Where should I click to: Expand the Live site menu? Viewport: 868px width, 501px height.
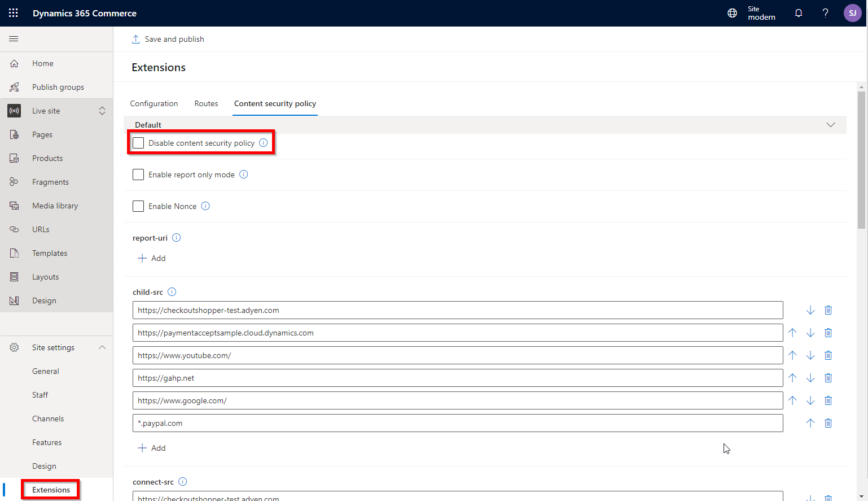click(102, 111)
